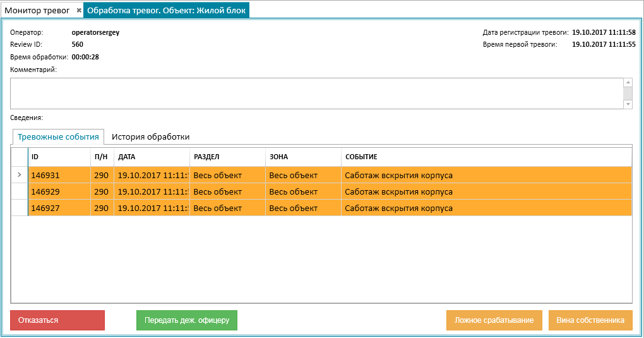
Task: Click date cell in row 146929
Action: pos(152,191)
